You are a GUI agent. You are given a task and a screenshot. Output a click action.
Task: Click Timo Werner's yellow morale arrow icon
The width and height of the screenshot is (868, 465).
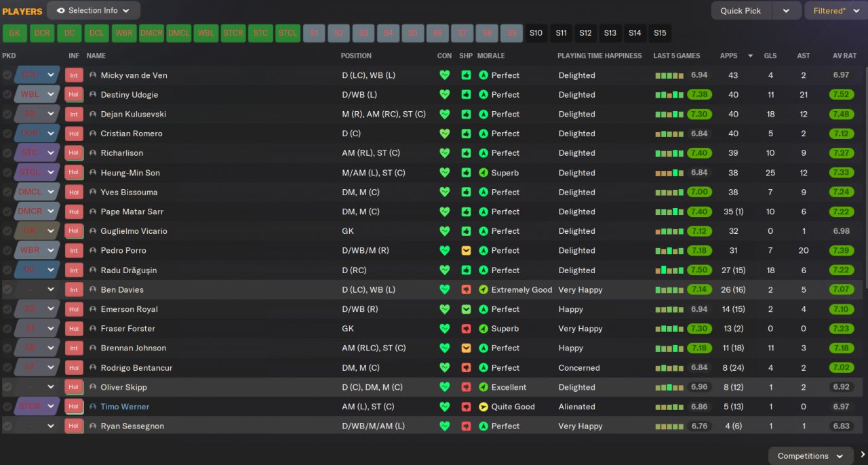[x=484, y=407]
